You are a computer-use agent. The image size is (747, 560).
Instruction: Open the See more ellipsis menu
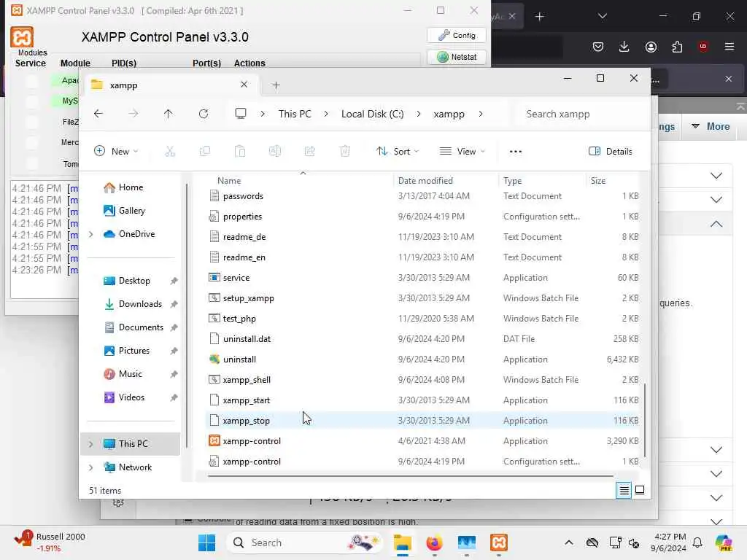tap(516, 152)
